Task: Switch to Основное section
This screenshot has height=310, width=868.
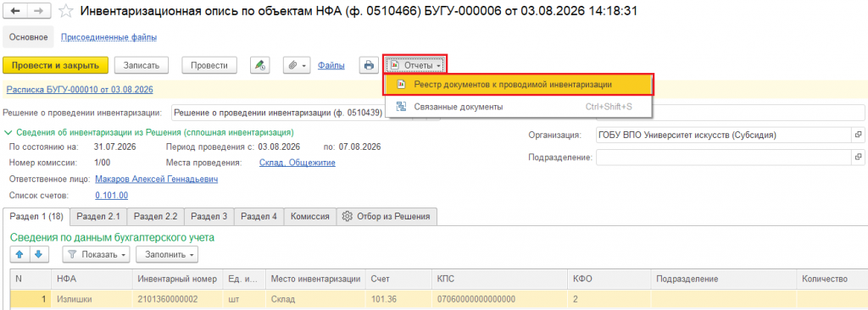Action: coord(29,37)
